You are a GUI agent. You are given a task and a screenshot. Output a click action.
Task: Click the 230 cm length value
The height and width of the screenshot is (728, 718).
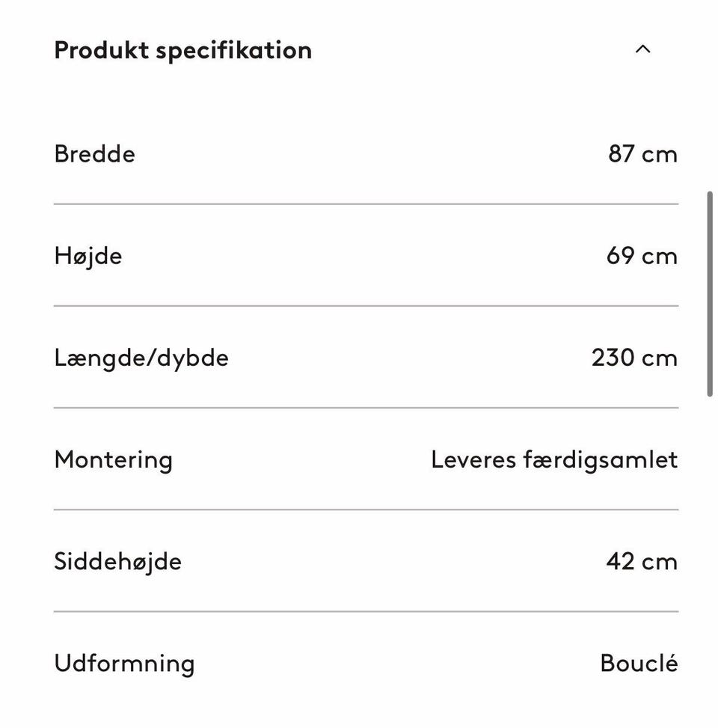point(634,358)
